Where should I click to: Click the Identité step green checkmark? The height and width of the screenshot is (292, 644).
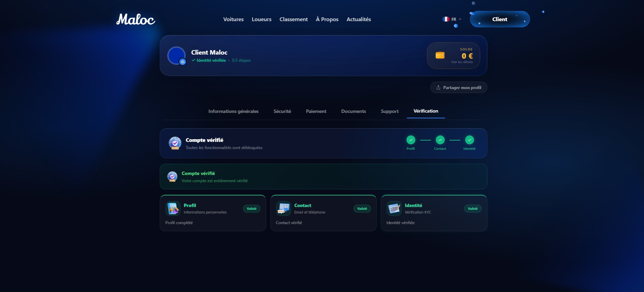(x=469, y=140)
